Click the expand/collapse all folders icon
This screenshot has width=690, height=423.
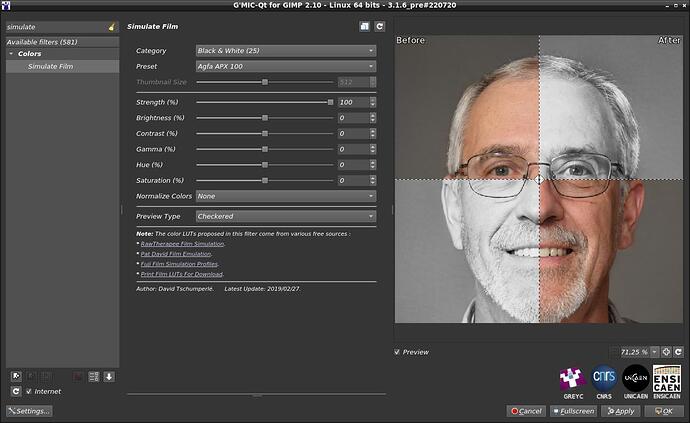pyautogui.click(x=94, y=376)
